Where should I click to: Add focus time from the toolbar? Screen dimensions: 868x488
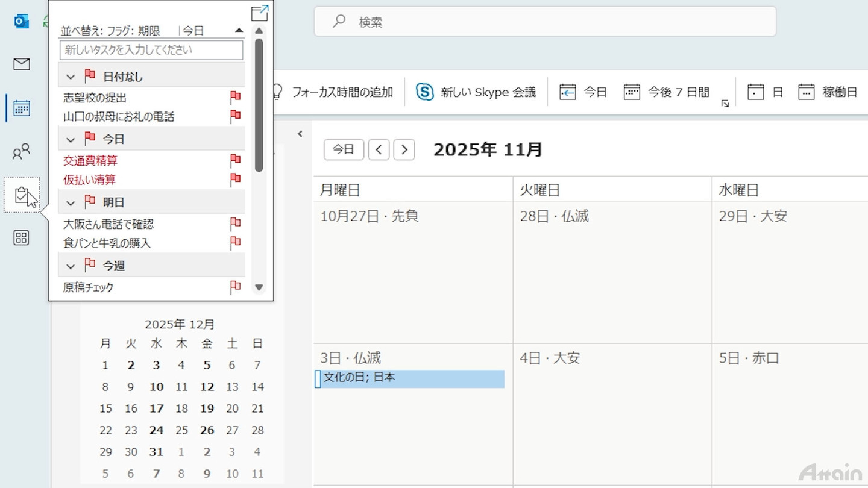[335, 92]
